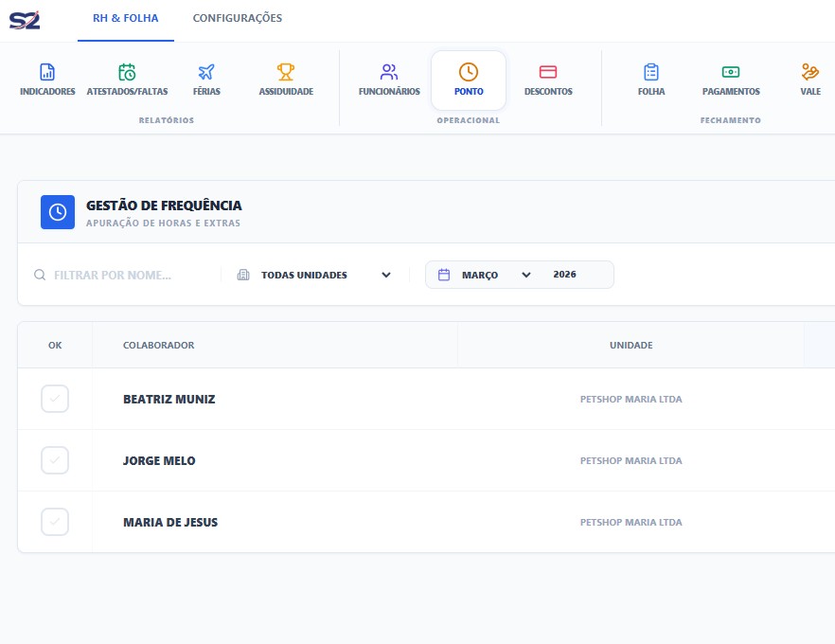Select the Ponto clock button
This screenshot has width=835, height=644.
469,80
